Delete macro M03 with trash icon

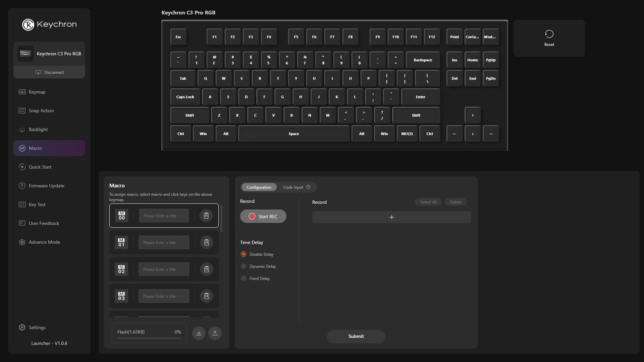206,296
